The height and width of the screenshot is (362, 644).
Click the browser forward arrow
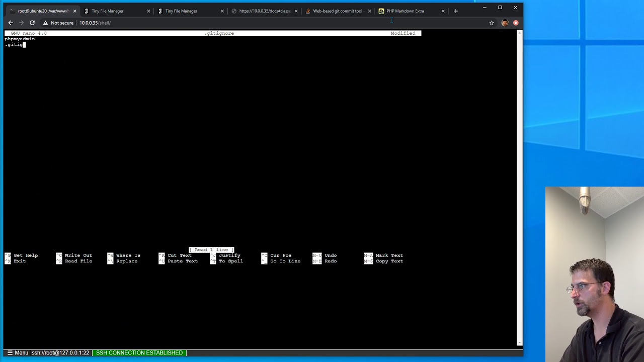pyautogui.click(x=21, y=23)
